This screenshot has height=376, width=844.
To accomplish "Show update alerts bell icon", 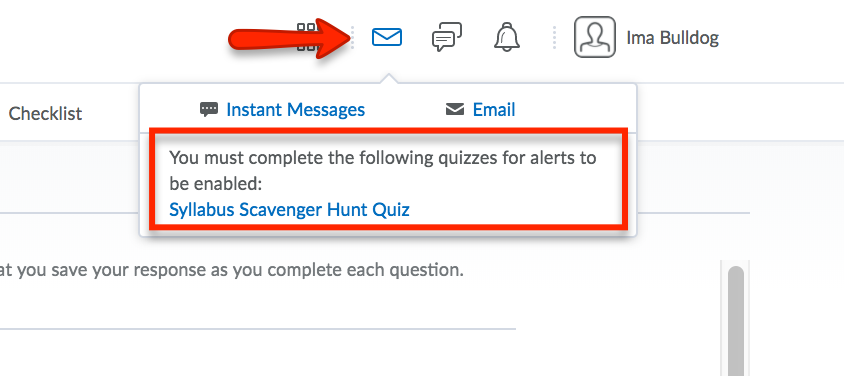I will (x=507, y=37).
